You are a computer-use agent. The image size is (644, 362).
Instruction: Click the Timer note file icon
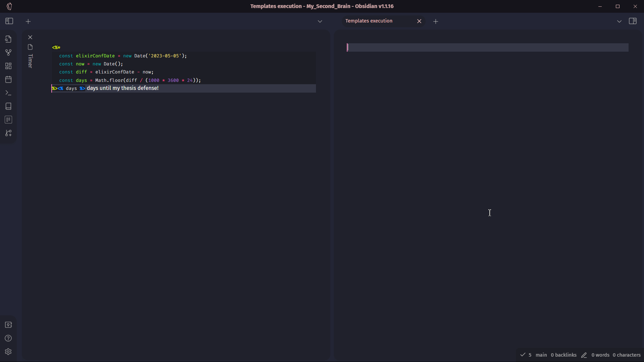[30, 47]
